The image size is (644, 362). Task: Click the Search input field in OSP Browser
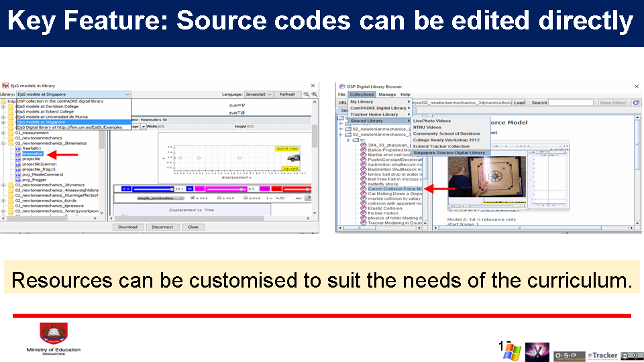[x=571, y=103]
